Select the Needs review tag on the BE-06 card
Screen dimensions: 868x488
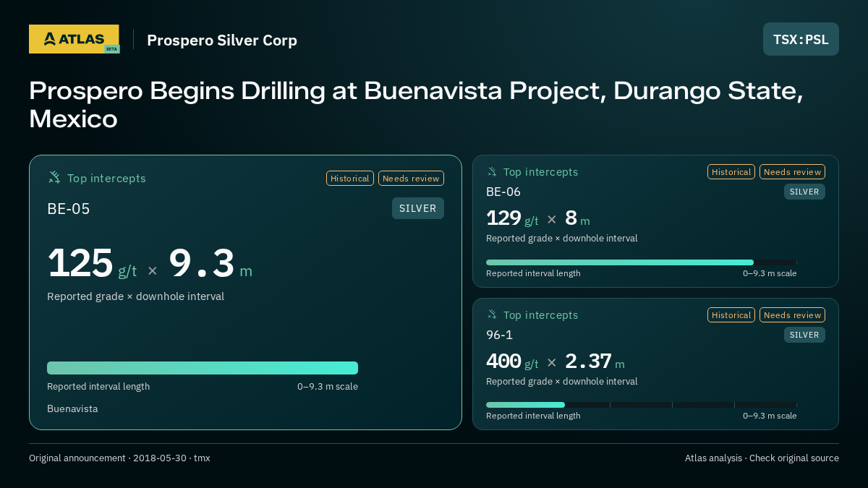click(x=792, y=172)
